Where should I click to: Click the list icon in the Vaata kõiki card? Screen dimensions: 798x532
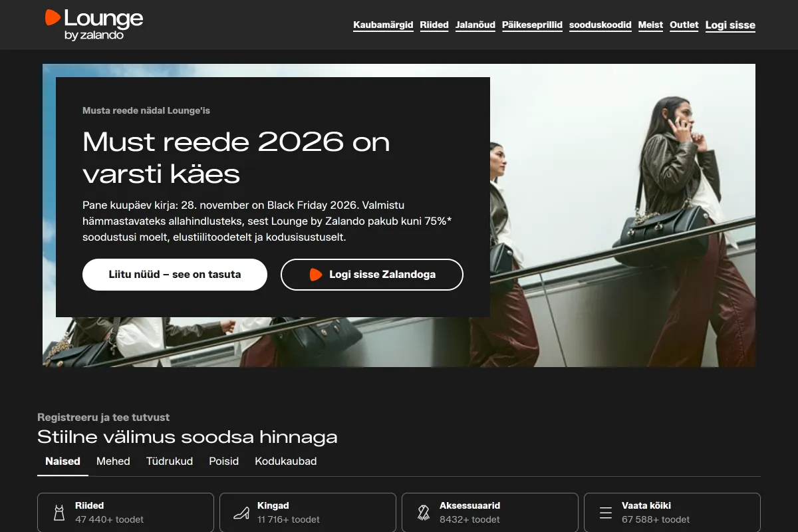pyautogui.click(x=606, y=513)
